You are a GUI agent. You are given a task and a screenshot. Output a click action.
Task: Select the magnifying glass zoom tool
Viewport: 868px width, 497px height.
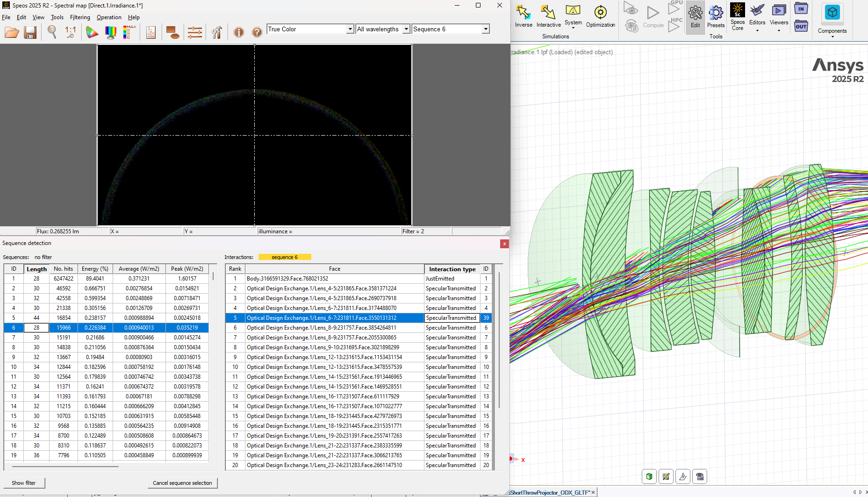[52, 32]
